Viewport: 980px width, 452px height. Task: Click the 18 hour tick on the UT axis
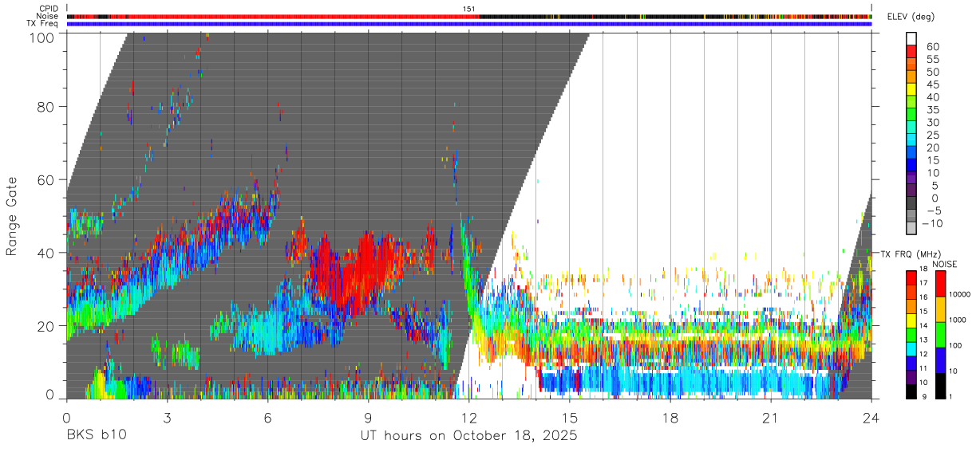pyautogui.click(x=670, y=418)
